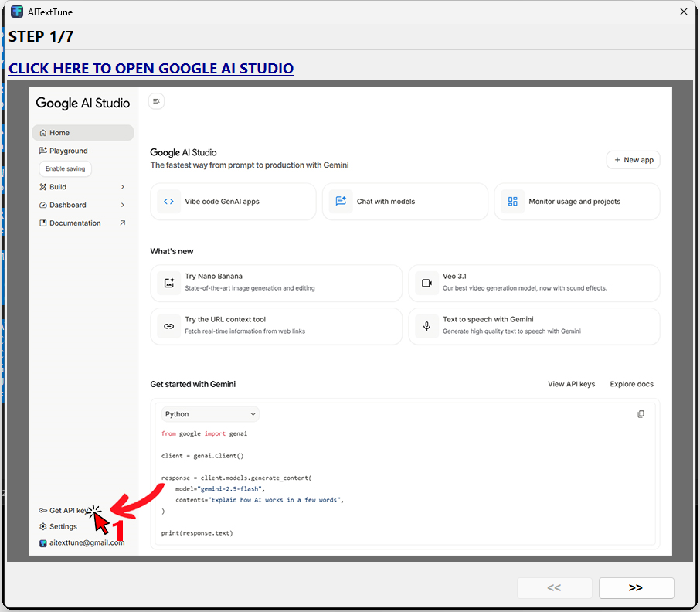Close the AITextTune window
The height and width of the screenshot is (612, 700).
click(684, 12)
